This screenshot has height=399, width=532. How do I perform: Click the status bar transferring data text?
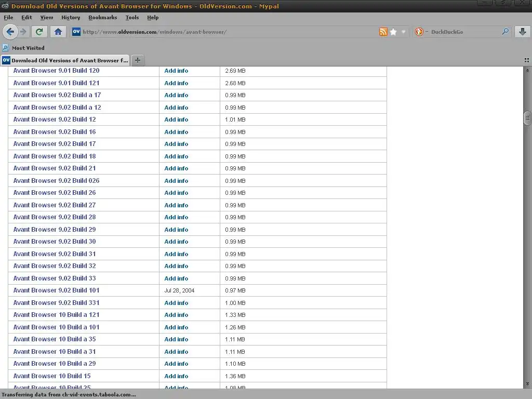pos(69,395)
